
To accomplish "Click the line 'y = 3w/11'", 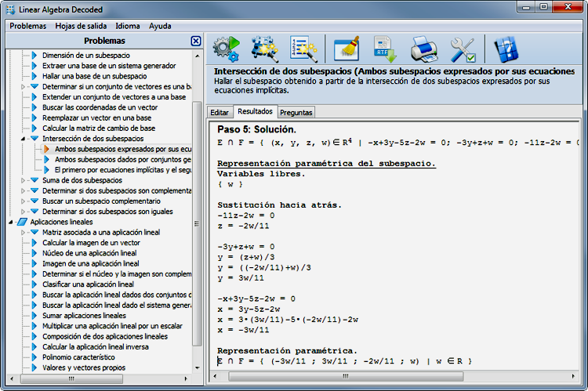I will [241, 278].
